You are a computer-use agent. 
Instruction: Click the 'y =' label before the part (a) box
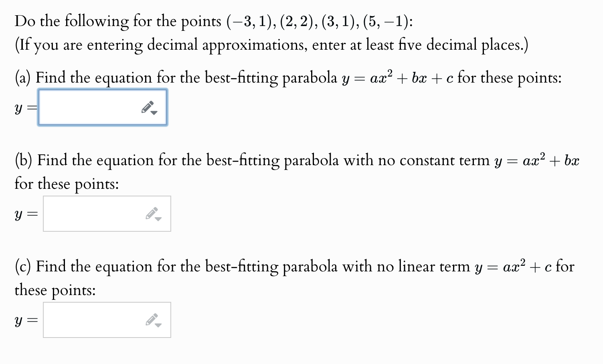coord(23,107)
